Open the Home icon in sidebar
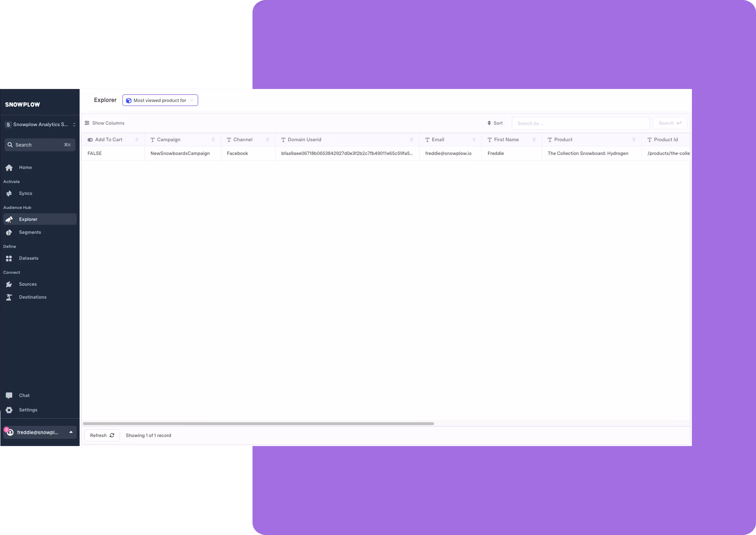Image resolution: width=756 pixels, height=535 pixels. [9, 168]
